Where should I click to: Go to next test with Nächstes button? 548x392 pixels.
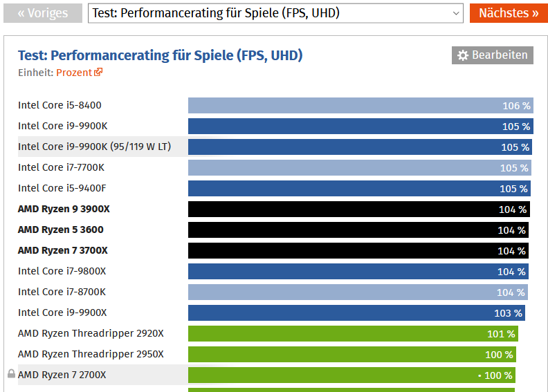coord(509,13)
